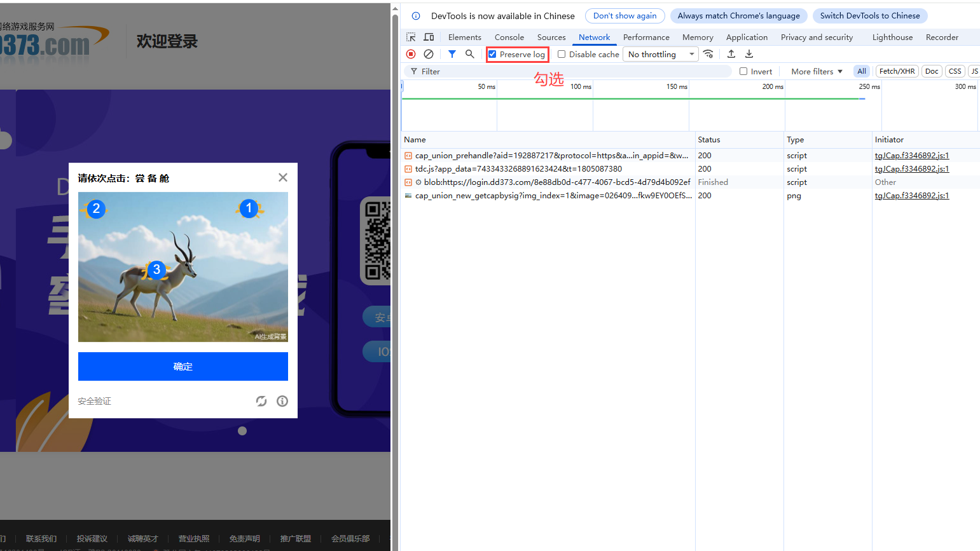Check the Invert filter checkbox
980x551 pixels.
[x=743, y=71]
